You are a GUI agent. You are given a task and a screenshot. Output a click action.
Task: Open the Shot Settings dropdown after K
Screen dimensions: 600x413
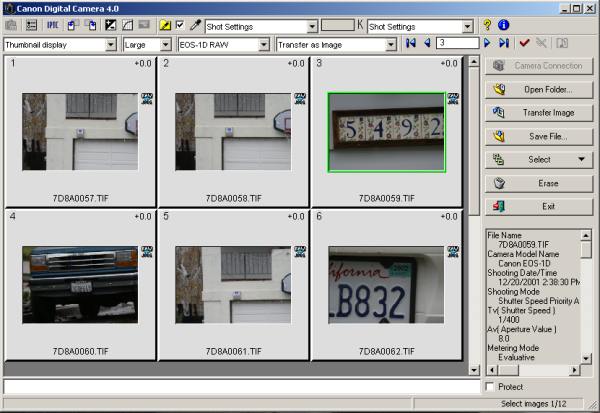tap(468, 26)
